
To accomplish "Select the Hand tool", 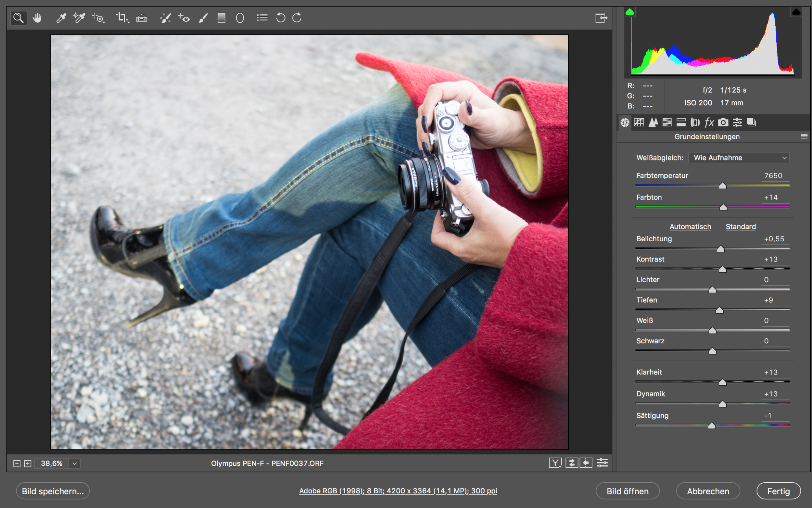I will pyautogui.click(x=37, y=18).
